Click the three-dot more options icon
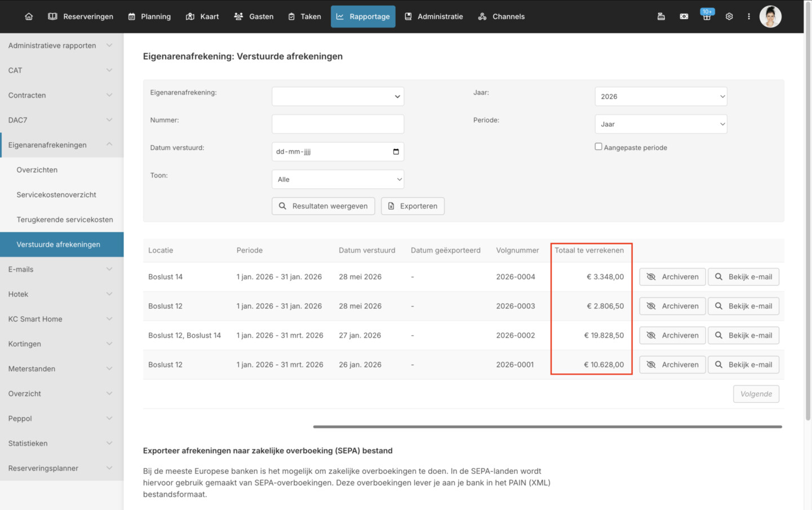 tap(749, 16)
